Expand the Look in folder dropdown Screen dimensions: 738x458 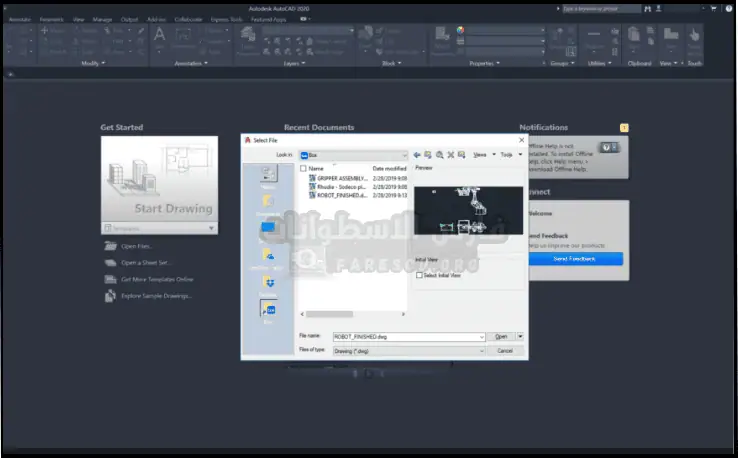[404, 155]
